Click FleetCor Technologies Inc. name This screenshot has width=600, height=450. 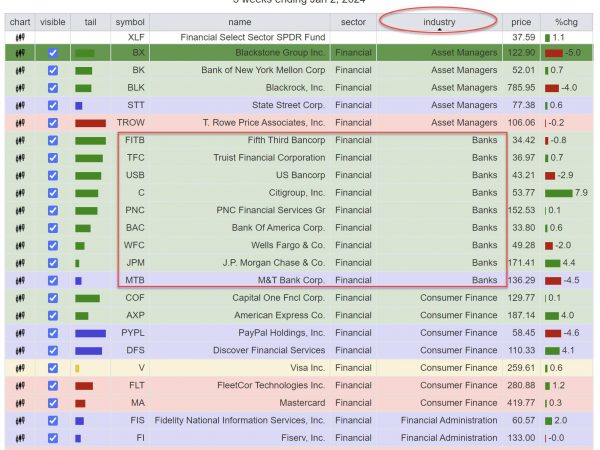coord(271,386)
